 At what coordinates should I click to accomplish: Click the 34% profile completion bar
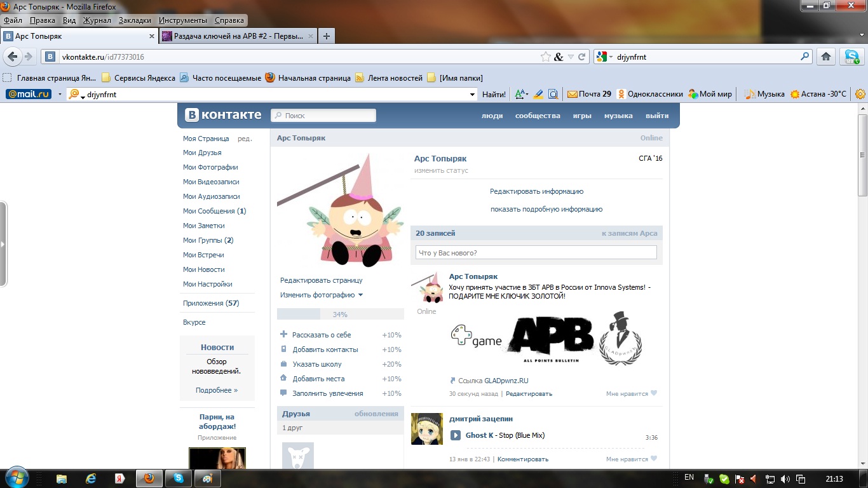pyautogui.click(x=340, y=314)
